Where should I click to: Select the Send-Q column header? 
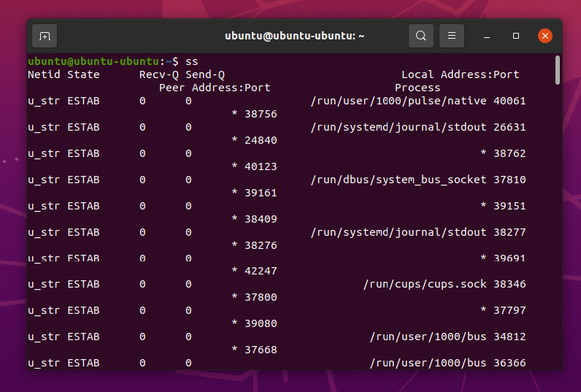[x=205, y=75]
